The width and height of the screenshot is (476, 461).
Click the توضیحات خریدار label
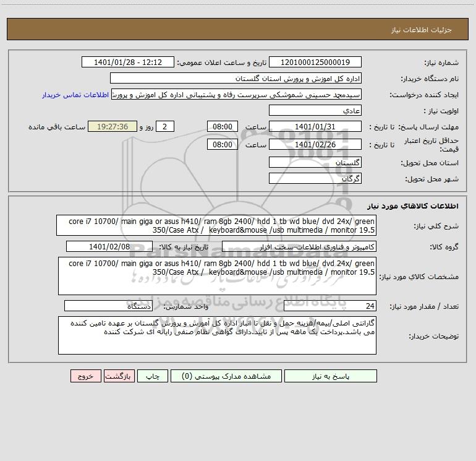434,336
